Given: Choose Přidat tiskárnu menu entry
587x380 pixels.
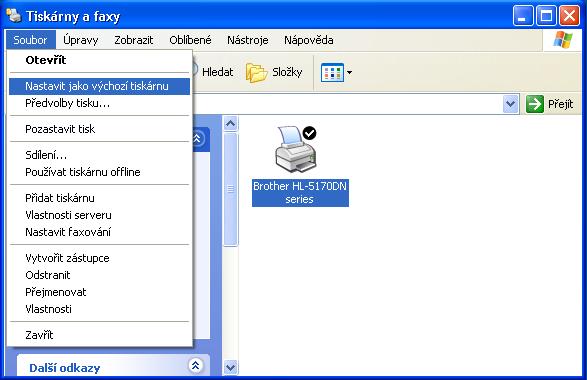Looking at the screenshot, I should (x=100, y=198).
